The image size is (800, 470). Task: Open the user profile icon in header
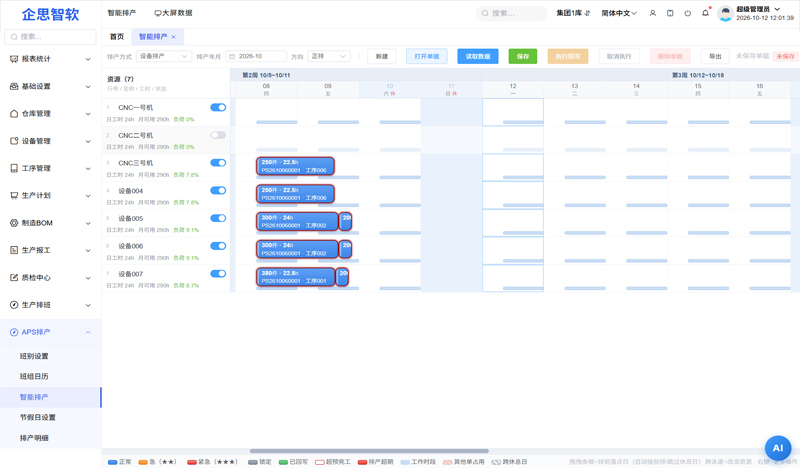pyautogui.click(x=653, y=13)
